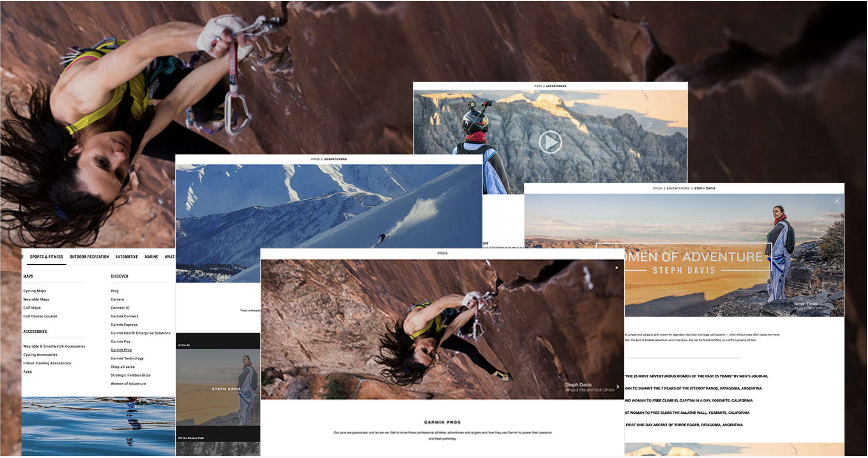Open the Garmin Technology link
The height and width of the screenshot is (458, 868).
tap(127, 358)
